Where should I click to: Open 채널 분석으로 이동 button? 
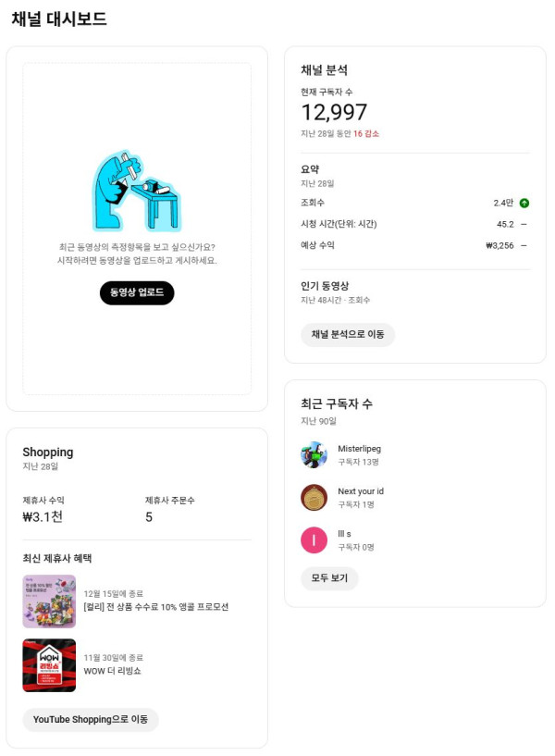point(347,334)
